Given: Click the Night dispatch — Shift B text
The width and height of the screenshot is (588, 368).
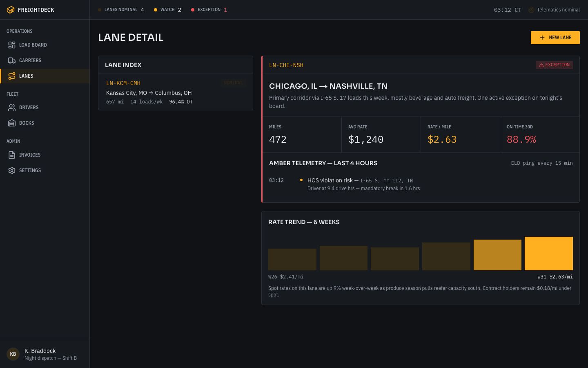Looking at the screenshot, I should pyautogui.click(x=51, y=358).
